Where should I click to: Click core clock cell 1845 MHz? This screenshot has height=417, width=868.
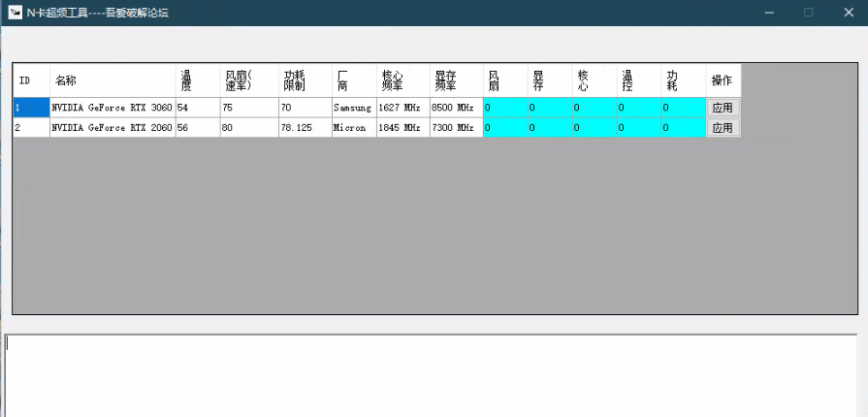pos(403,128)
